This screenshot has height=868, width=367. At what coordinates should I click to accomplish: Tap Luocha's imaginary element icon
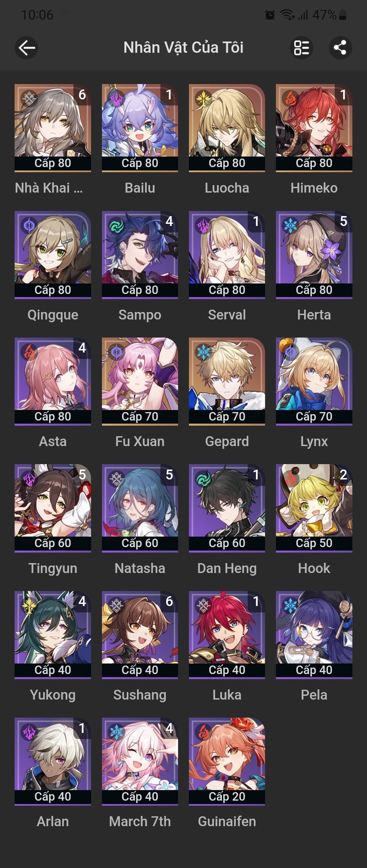203,99
